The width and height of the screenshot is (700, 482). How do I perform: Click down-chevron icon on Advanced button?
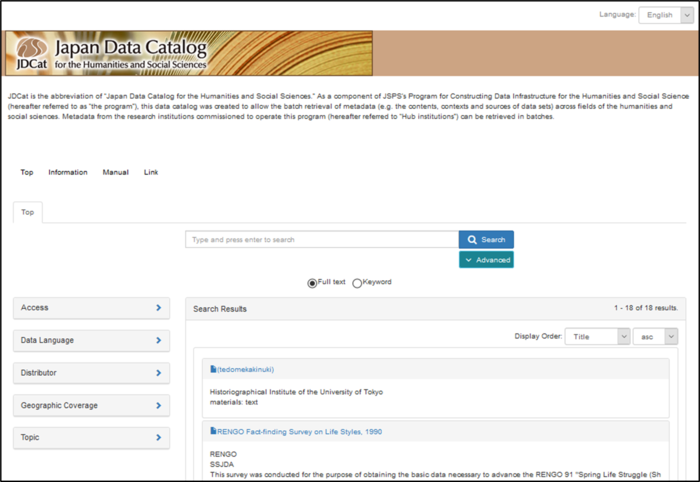point(468,260)
